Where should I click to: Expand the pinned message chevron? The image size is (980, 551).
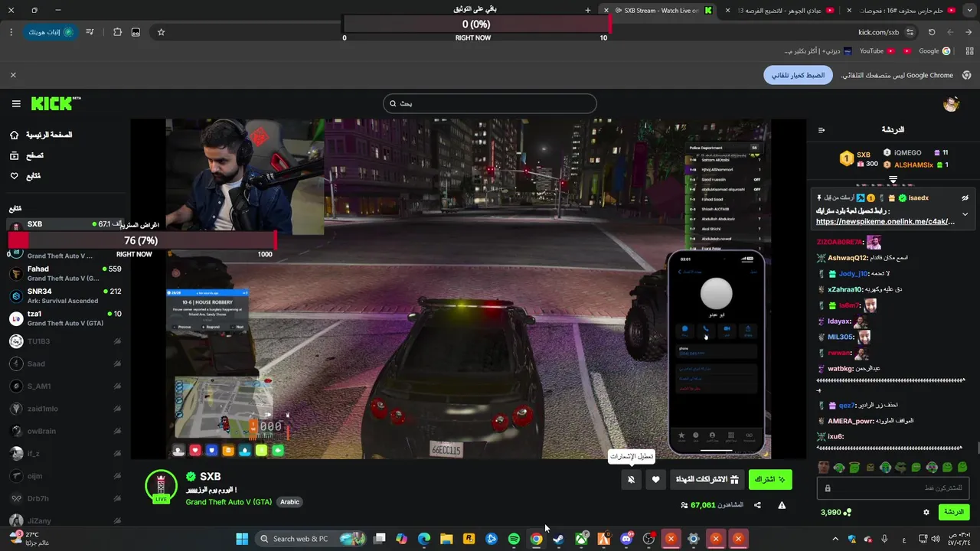point(965,214)
